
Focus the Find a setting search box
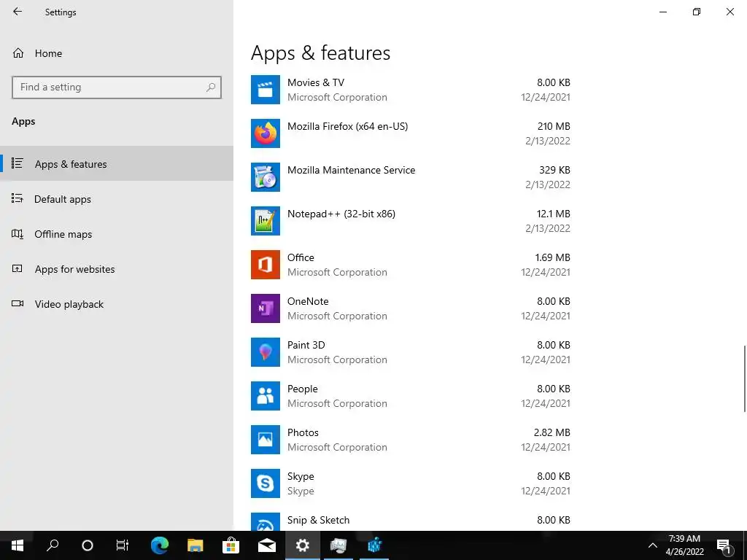pos(117,87)
